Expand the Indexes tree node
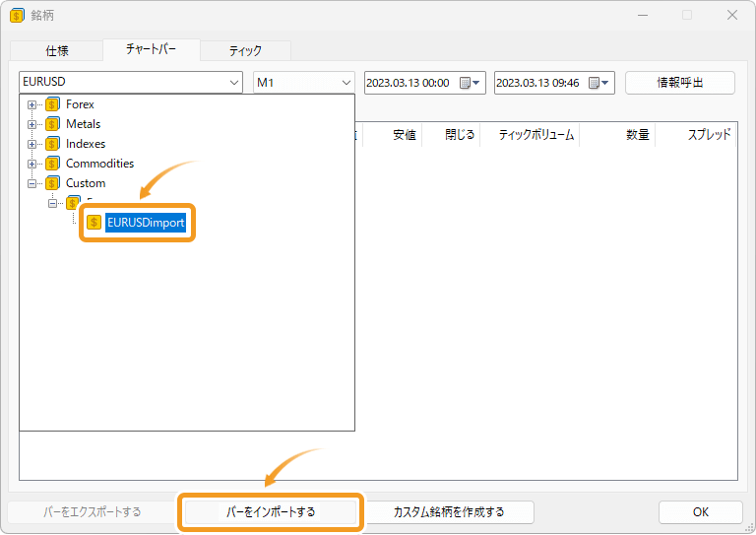The height and width of the screenshot is (535, 756). click(x=31, y=144)
